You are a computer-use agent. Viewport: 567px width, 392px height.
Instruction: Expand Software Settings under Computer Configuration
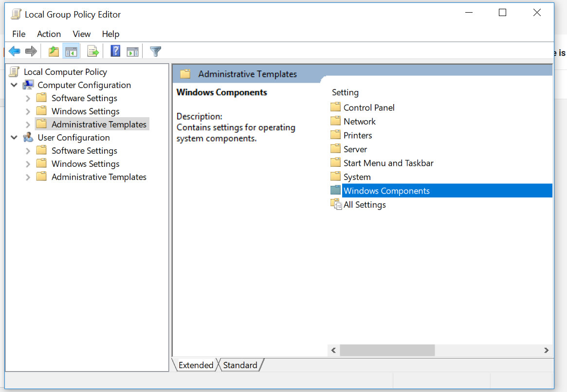click(28, 98)
